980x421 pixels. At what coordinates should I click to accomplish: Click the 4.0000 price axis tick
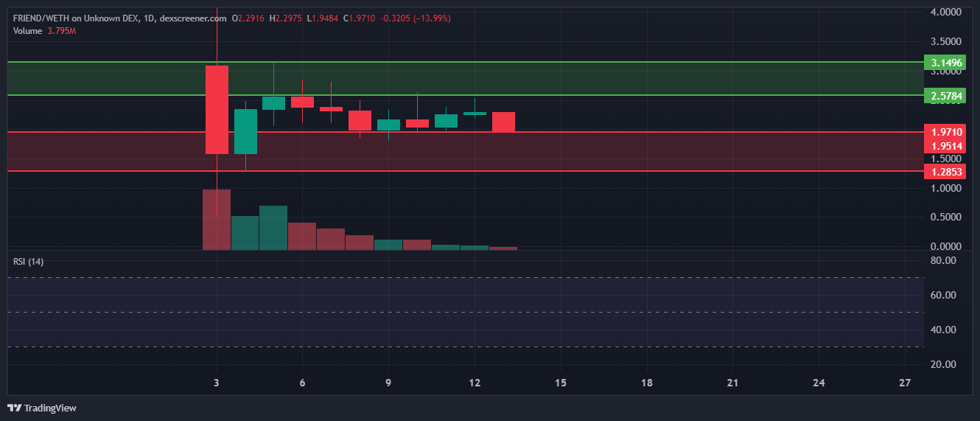coord(946,13)
